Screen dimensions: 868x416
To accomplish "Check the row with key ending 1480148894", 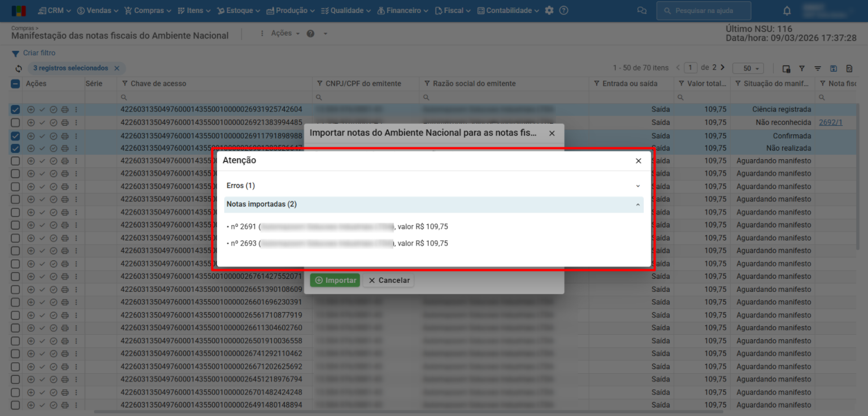I will click(x=15, y=405).
